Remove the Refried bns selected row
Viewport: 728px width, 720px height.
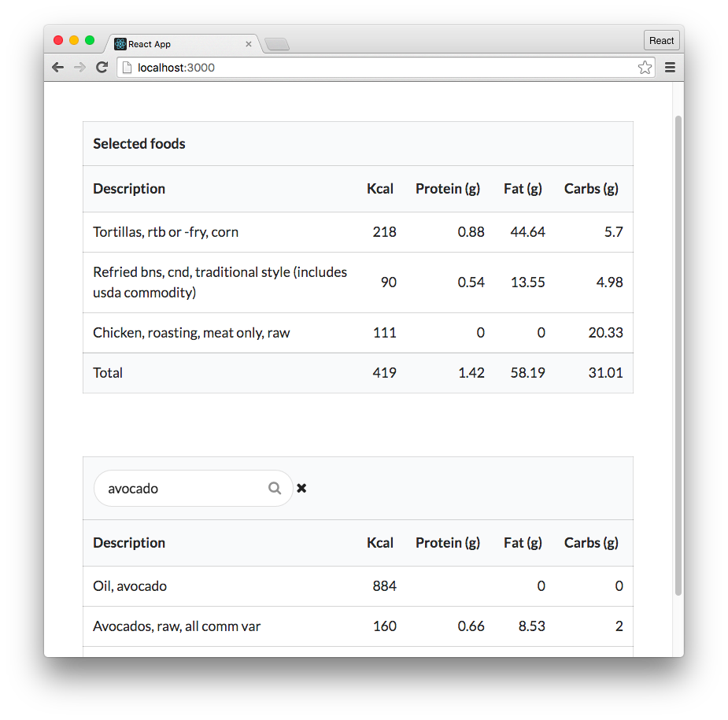tap(358, 282)
